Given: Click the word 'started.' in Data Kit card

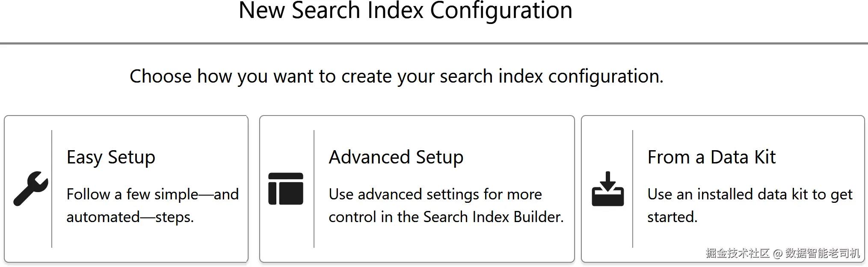Looking at the screenshot, I should pyautogui.click(x=672, y=217).
